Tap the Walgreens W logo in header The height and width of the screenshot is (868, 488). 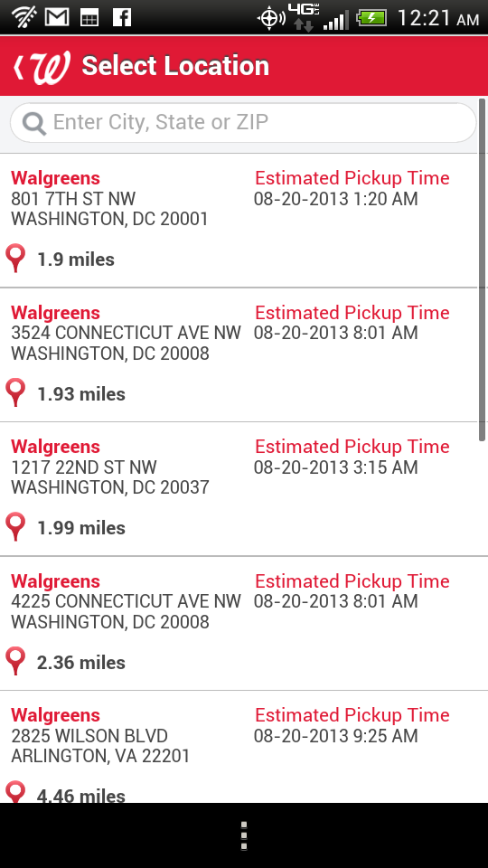pyautogui.click(x=51, y=66)
